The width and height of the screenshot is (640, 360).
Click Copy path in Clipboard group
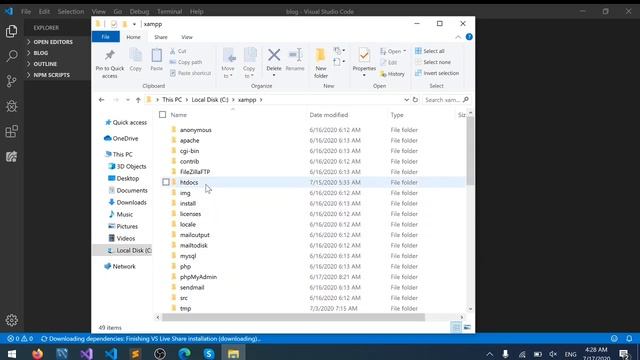pos(186,62)
